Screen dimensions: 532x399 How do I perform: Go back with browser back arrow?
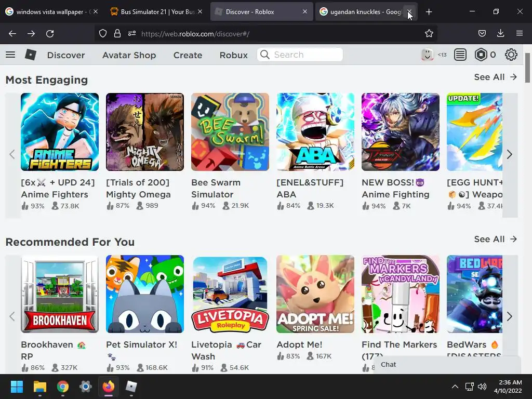tap(12, 34)
